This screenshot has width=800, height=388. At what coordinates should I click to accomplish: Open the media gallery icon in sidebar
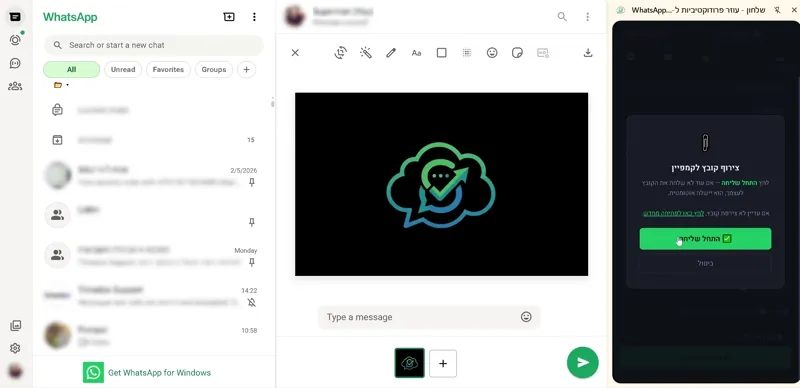[x=15, y=325]
